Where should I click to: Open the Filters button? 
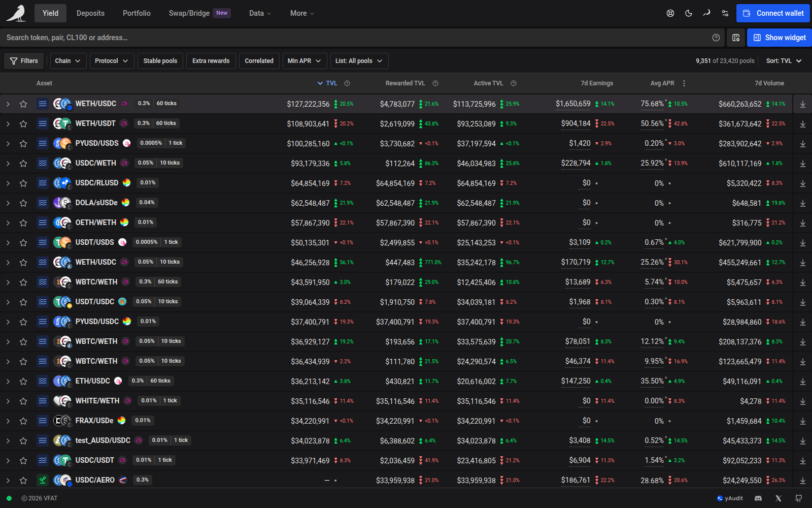pos(24,61)
